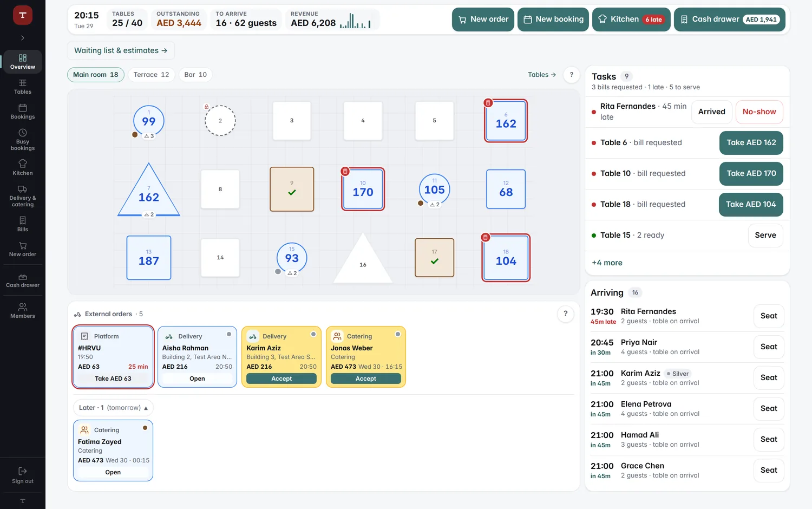The height and width of the screenshot is (509, 812).
Task: Follow the Tables arrow link
Action: point(542,75)
